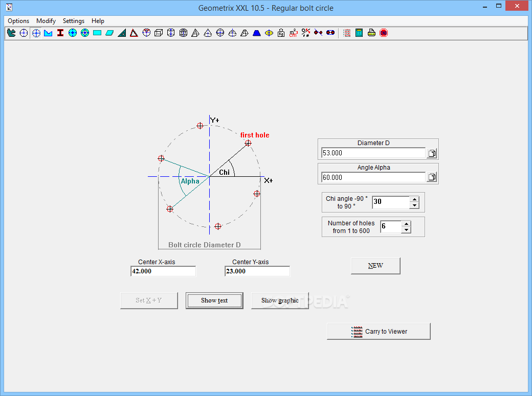Open the Help menu
Viewport: 532px width, 396px height.
click(x=98, y=20)
